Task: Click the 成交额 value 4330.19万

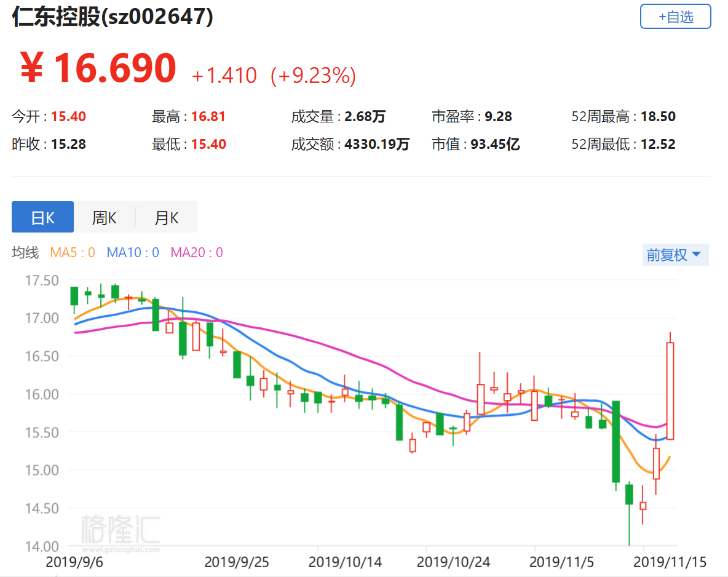Action: 377,144
